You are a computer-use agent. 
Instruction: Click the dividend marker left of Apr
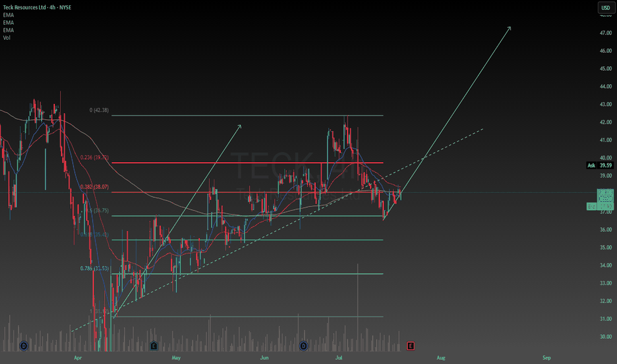tap(24, 346)
